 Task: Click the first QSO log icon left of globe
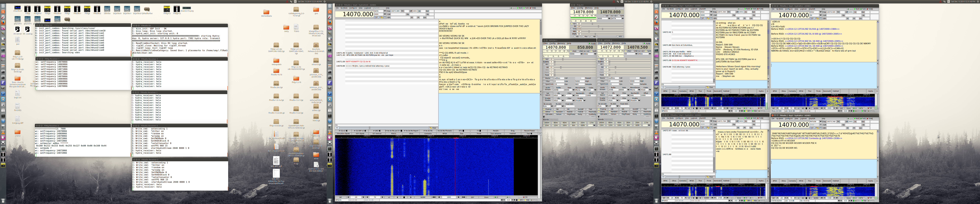pyautogui.click(x=376, y=17)
